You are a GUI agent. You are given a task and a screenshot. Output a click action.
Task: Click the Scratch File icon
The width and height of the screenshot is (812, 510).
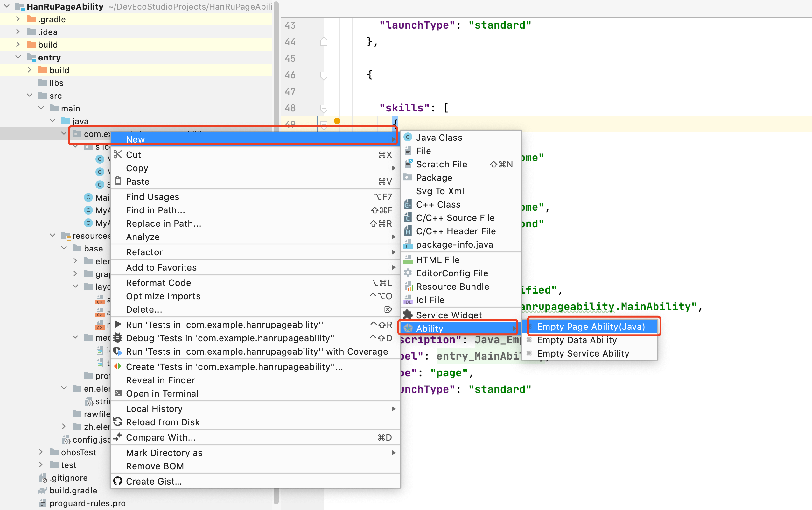click(408, 164)
